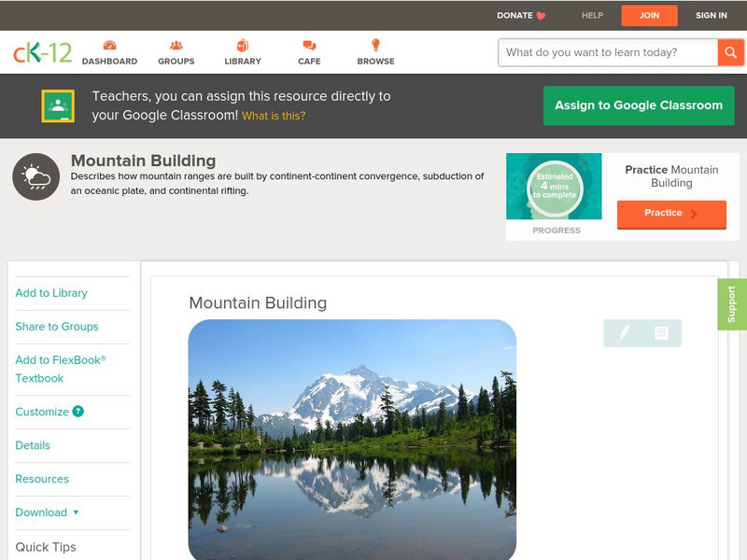Click the JOIN button
The width and height of the screenshot is (747, 560).
(x=649, y=16)
